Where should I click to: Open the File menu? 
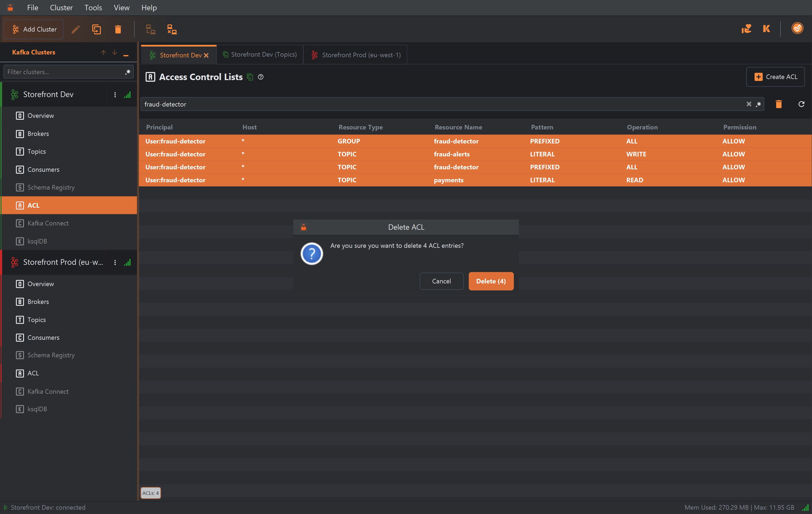[x=33, y=8]
